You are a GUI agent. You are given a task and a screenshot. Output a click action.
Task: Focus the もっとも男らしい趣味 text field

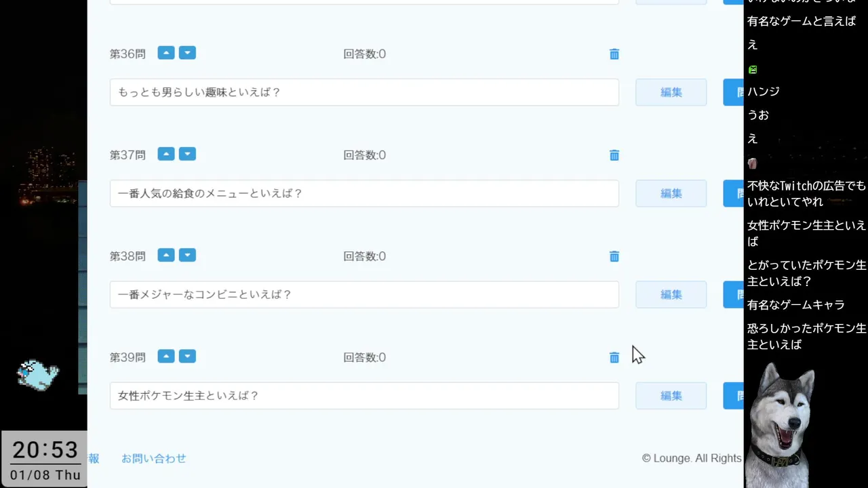pos(364,92)
